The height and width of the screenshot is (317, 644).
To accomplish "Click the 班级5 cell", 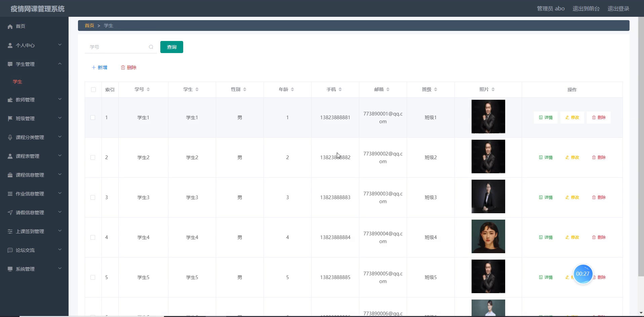I will (x=431, y=277).
